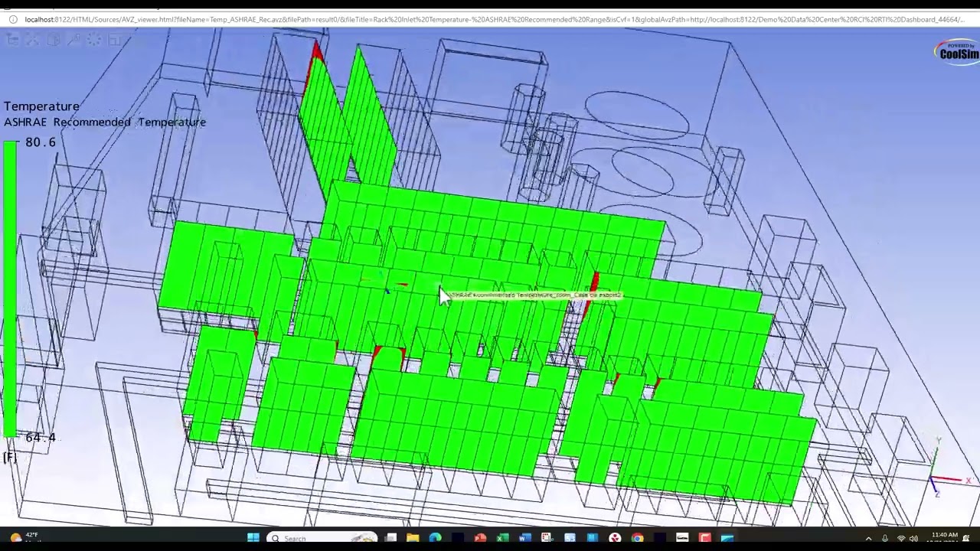Screen dimensions: 980x551
Task: Click the ASHRAE Recommended Temperature legend title
Action: click(105, 122)
